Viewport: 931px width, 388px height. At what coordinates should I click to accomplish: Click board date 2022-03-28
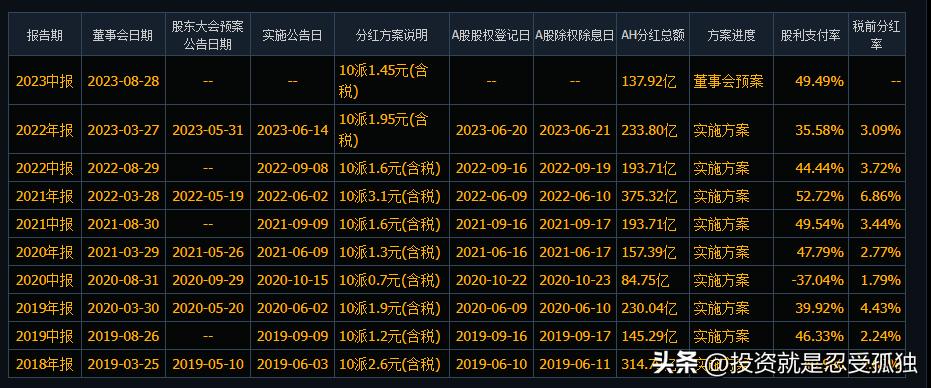coord(123,196)
